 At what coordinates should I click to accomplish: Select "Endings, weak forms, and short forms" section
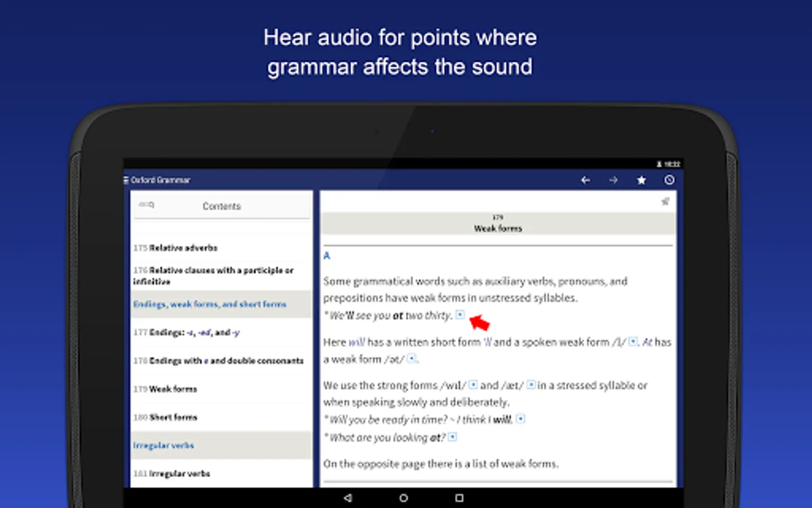click(x=221, y=304)
